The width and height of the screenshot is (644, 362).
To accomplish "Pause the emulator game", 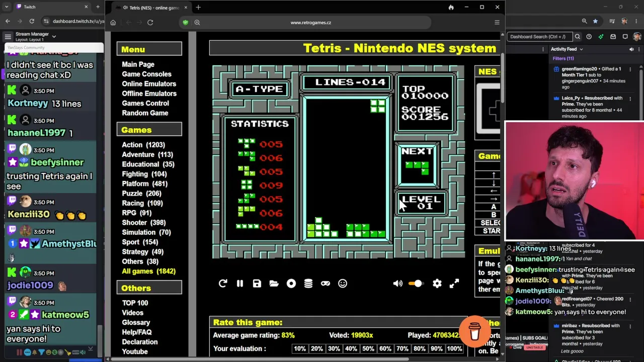I will coord(240,284).
